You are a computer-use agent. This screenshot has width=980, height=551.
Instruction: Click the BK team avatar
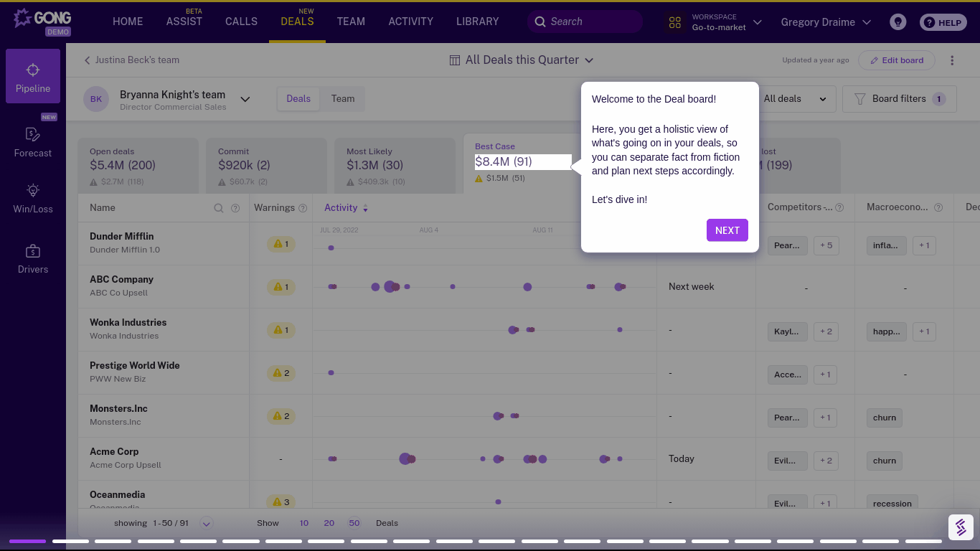tap(96, 99)
